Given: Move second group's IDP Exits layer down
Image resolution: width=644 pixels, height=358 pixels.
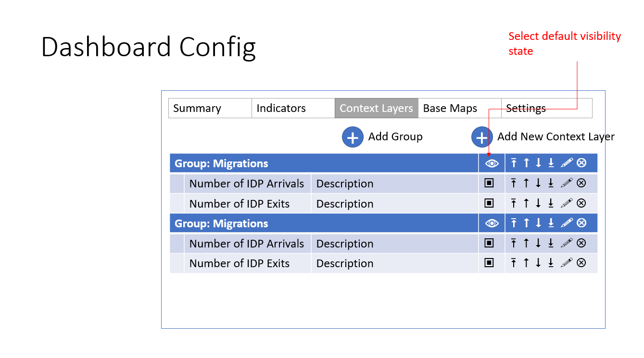Looking at the screenshot, I should click(538, 263).
